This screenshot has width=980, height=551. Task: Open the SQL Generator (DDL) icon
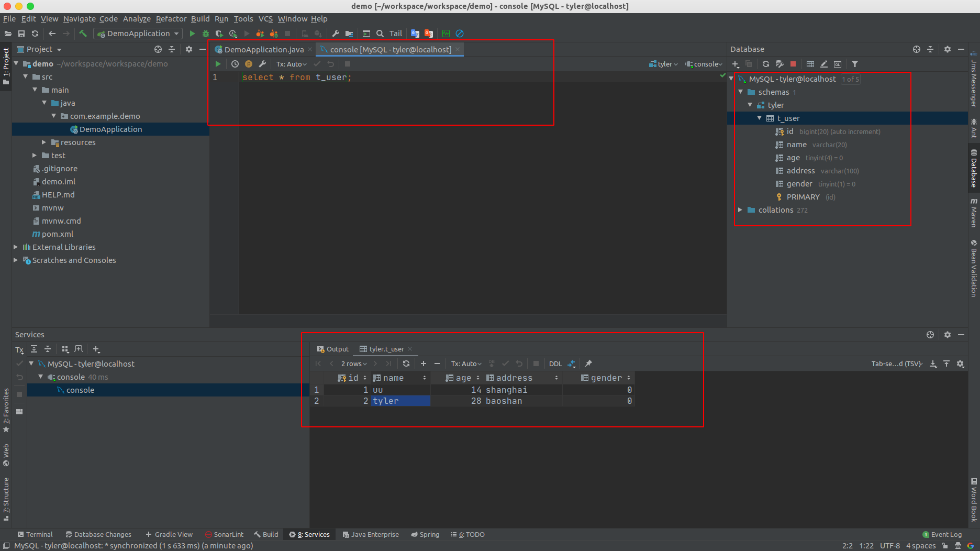coord(555,363)
